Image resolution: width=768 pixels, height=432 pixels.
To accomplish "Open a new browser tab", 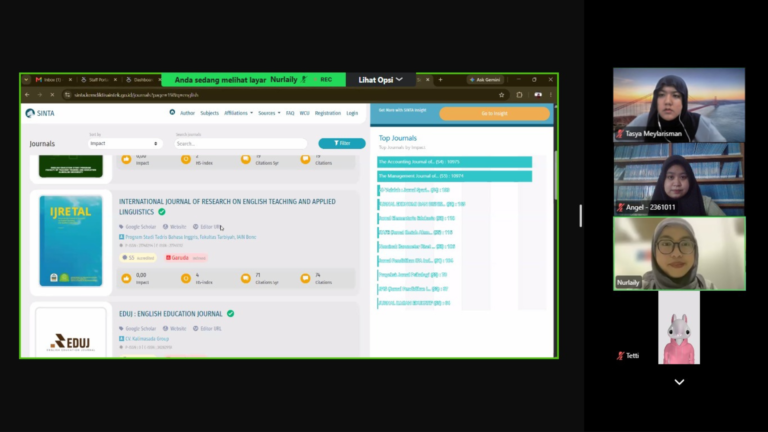I will coord(440,79).
